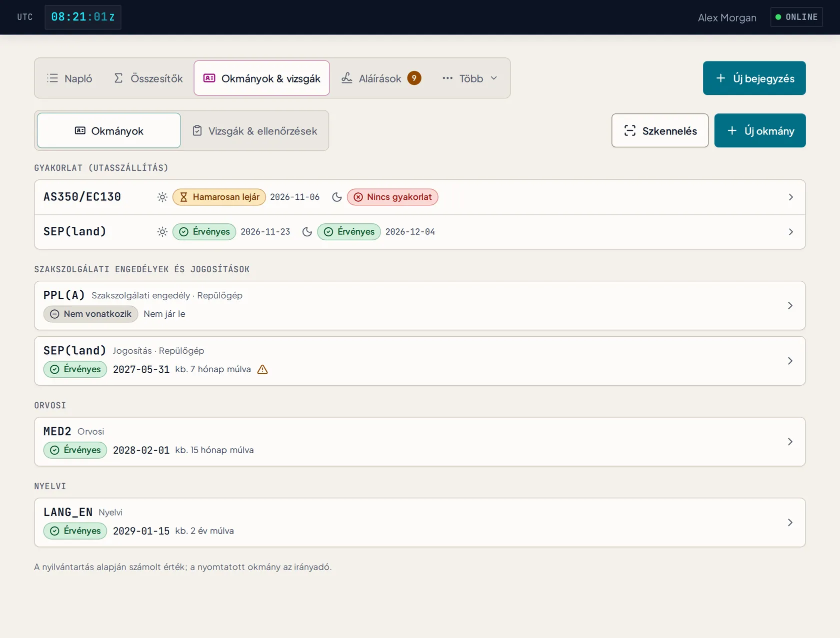This screenshot has width=840, height=638.
Task: Click the sun icon in SEP(land) practice row
Action: click(x=162, y=232)
